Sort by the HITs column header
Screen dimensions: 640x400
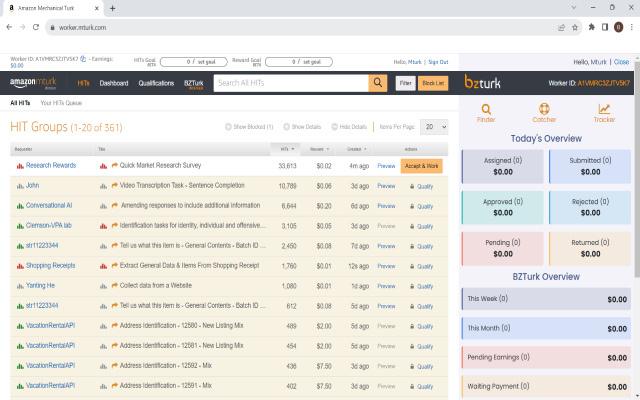(x=285, y=149)
